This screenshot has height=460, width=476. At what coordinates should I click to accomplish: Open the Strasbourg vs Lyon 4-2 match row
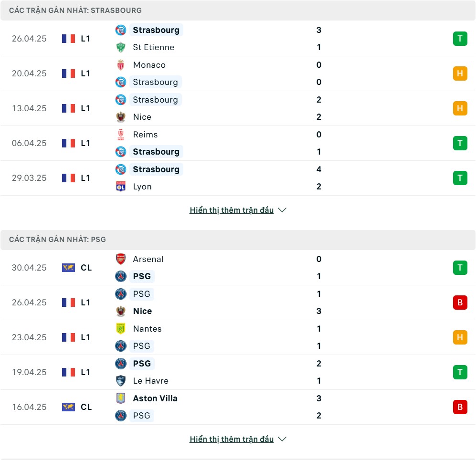click(238, 178)
